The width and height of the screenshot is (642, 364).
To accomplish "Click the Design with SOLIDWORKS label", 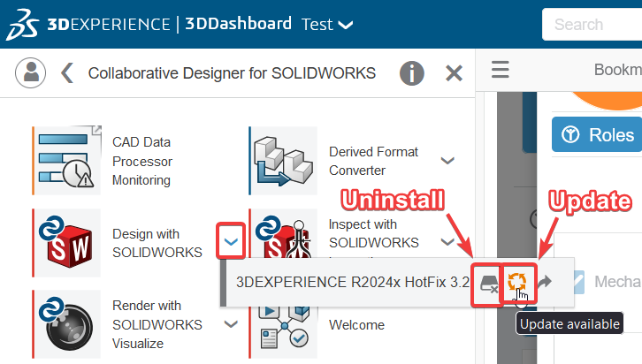I will 157,243.
